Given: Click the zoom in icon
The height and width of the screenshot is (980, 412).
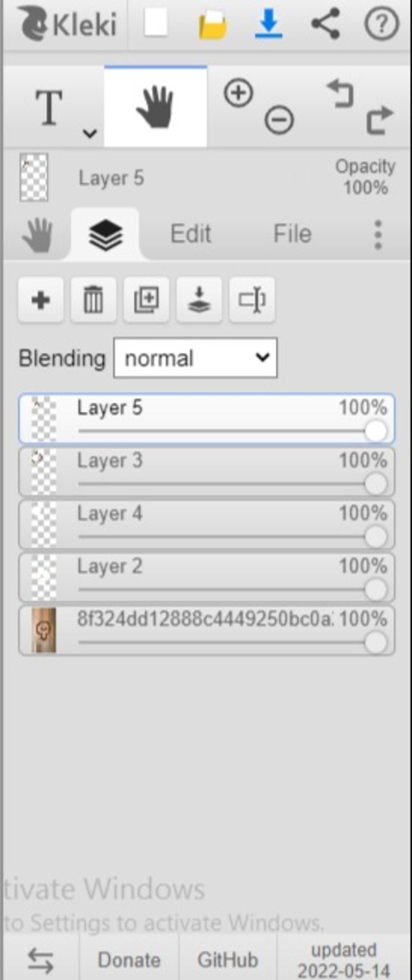Looking at the screenshot, I should (x=239, y=93).
